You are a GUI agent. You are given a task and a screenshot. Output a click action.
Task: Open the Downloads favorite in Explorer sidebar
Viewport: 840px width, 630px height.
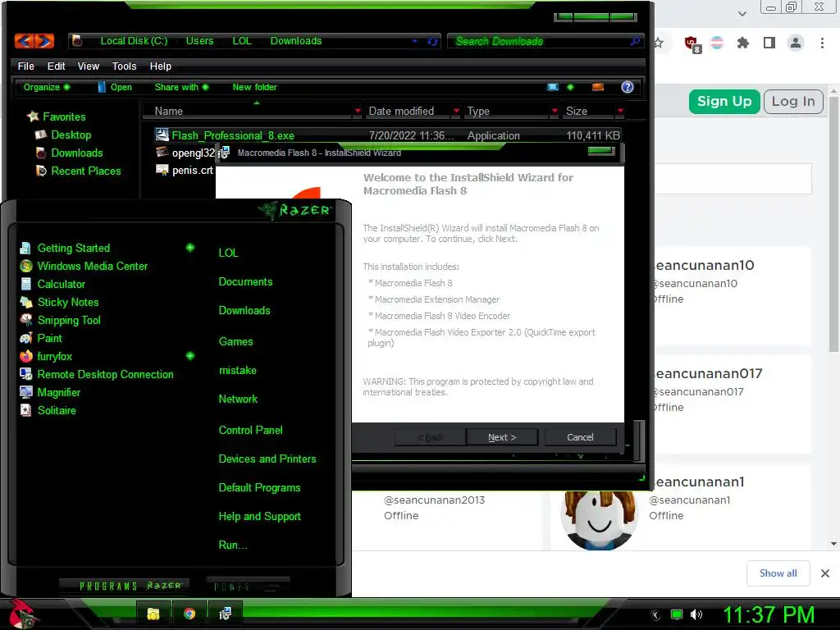coord(69,153)
